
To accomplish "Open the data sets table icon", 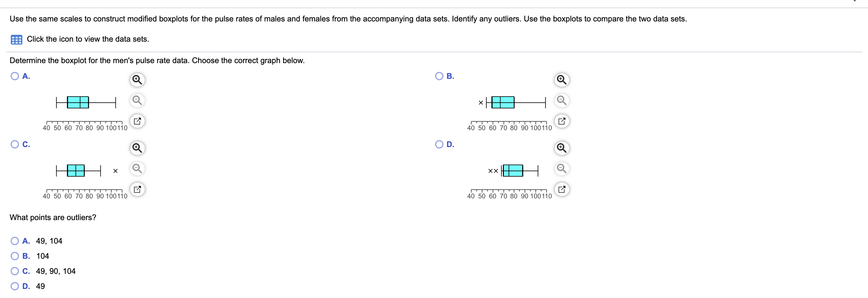I will [16, 40].
